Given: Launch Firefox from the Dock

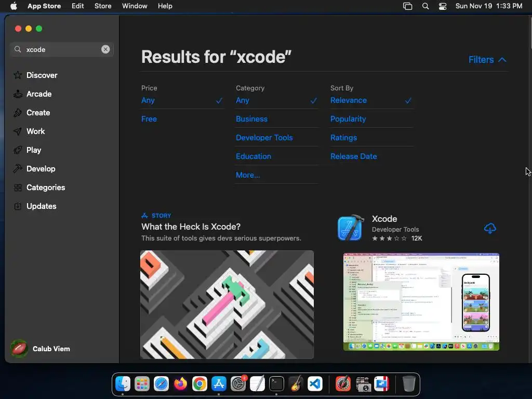Looking at the screenshot, I should (x=180, y=384).
